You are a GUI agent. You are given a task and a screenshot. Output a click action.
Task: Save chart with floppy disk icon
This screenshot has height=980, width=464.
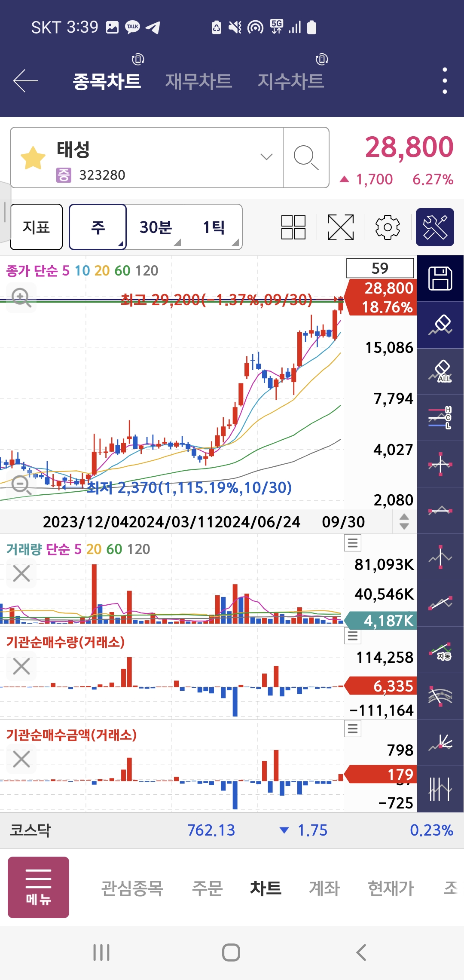click(440, 279)
